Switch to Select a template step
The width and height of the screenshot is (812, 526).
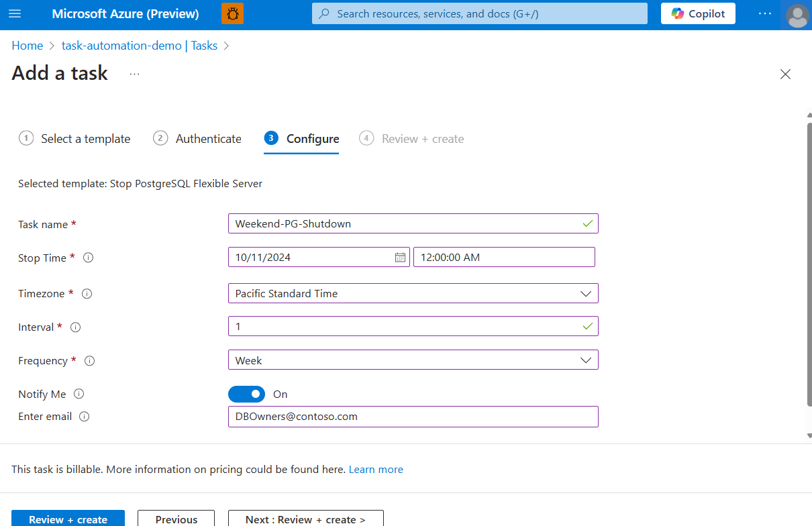[74, 139]
